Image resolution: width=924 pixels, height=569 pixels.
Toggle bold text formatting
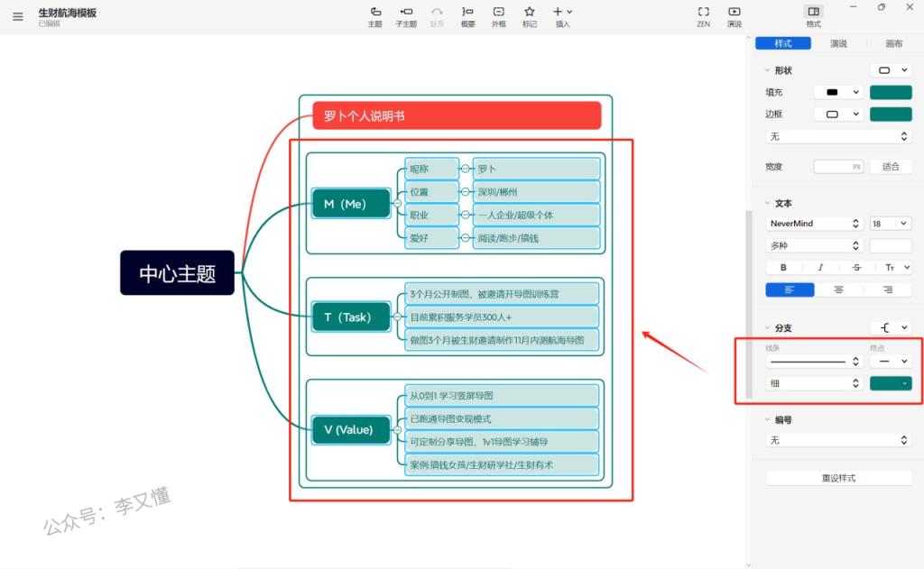(783, 267)
